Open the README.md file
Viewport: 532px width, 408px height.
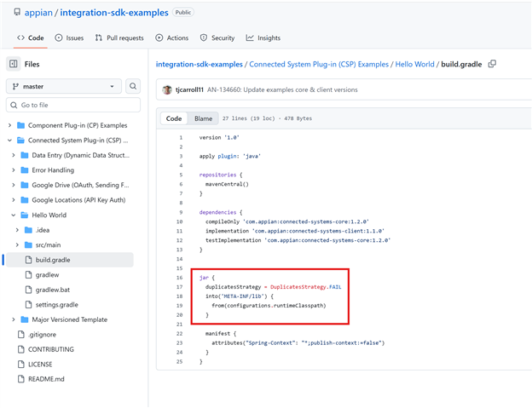point(46,379)
